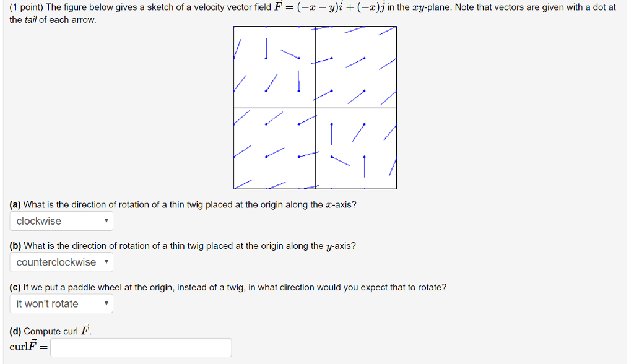Click the lower-left quadrant of the figure
The image size is (634, 364).
(274, 149)
